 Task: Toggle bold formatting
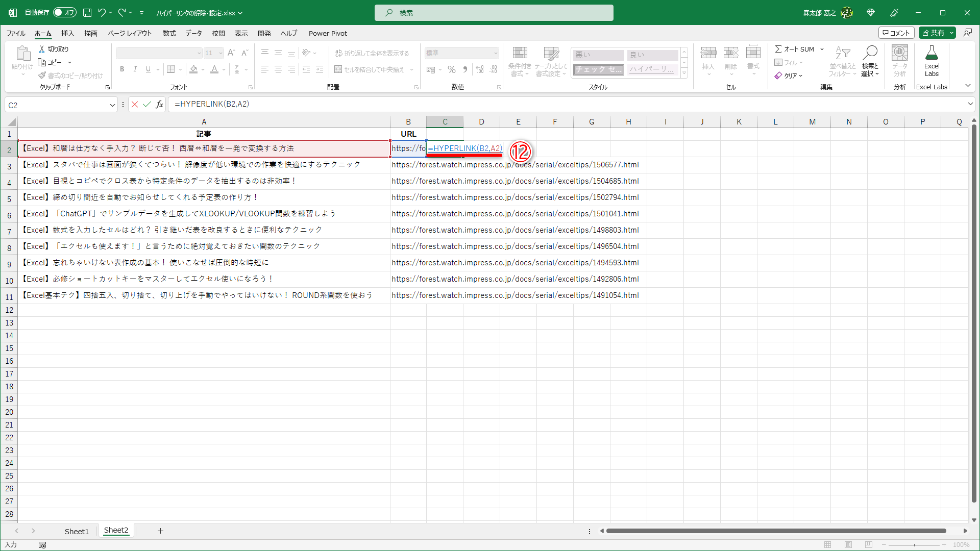[x=122, y=69]
